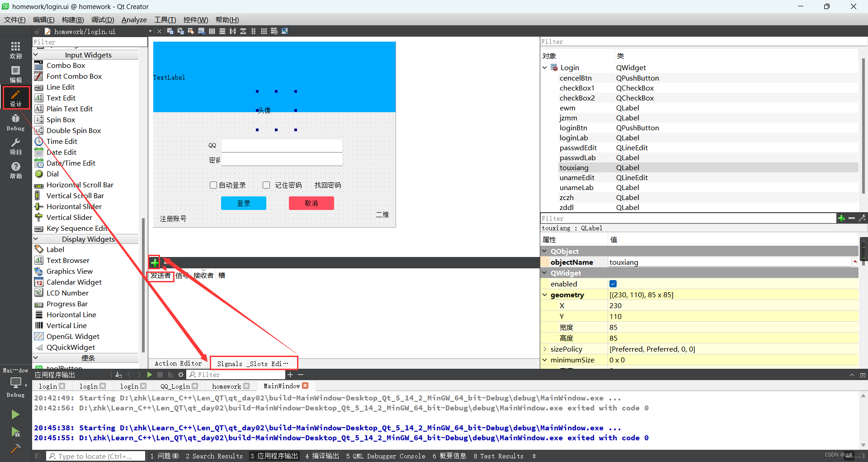Image resolution: width=868 pixels, height=462 pixels.
Task: Click the widget box vertical scrollbar
Action: 143,285
